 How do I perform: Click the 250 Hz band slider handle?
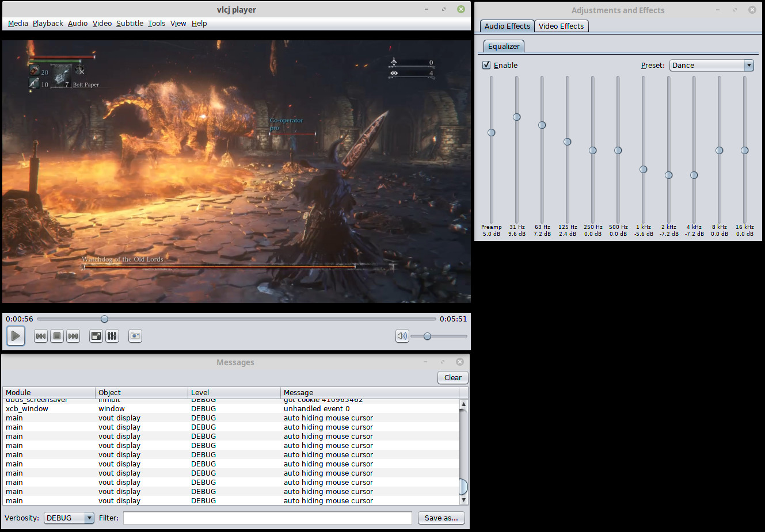click(593, 150)
